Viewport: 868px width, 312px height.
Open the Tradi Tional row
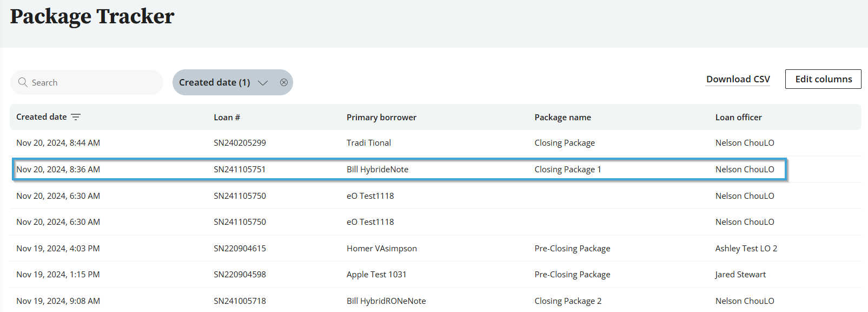click(x=435, y=143)
